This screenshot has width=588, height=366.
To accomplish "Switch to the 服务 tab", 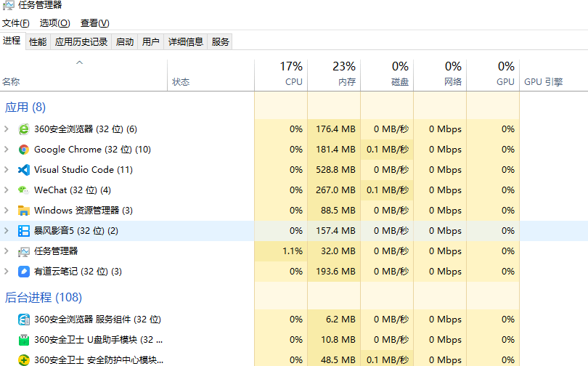I will pyautogui.click(x=220, y=41).
